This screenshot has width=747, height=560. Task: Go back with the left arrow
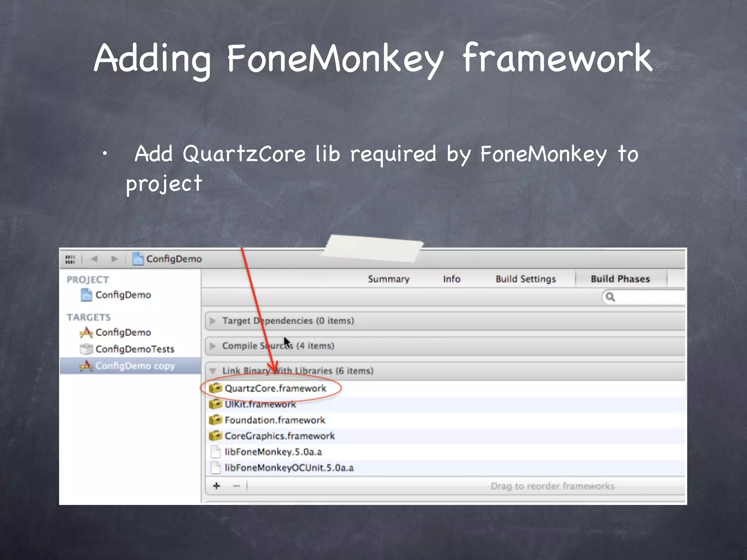(94, 259)
